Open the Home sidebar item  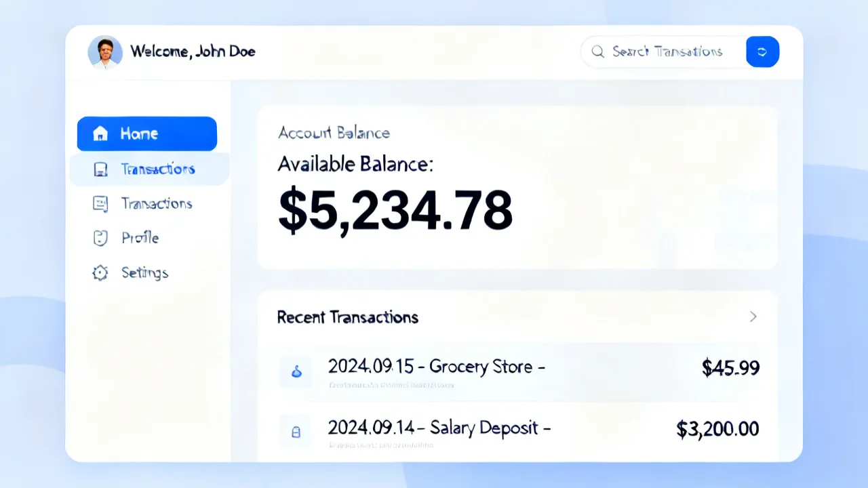click(147, 134)
